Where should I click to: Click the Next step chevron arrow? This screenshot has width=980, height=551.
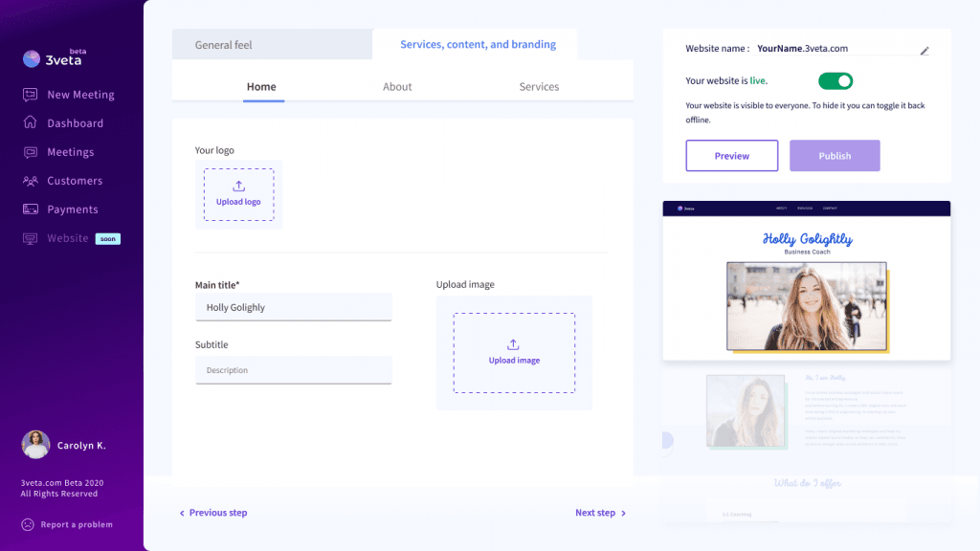(623, 513)
